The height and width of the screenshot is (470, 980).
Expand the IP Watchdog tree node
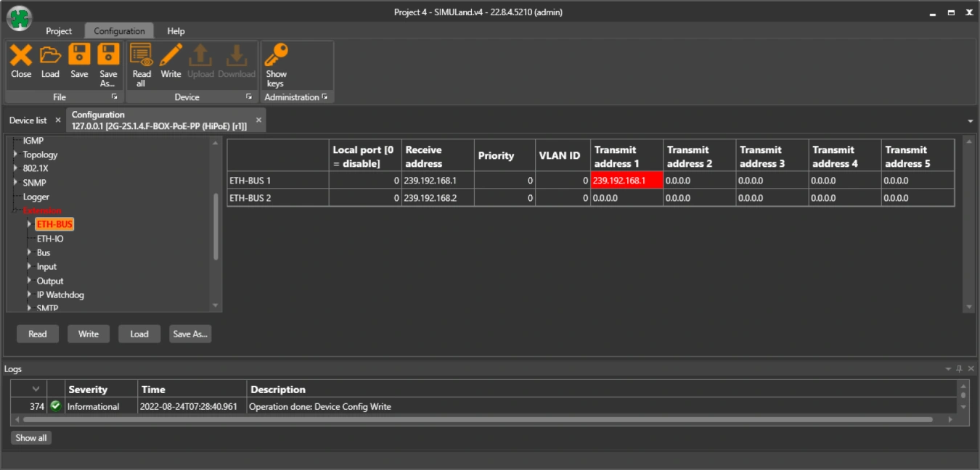point(30,295)
